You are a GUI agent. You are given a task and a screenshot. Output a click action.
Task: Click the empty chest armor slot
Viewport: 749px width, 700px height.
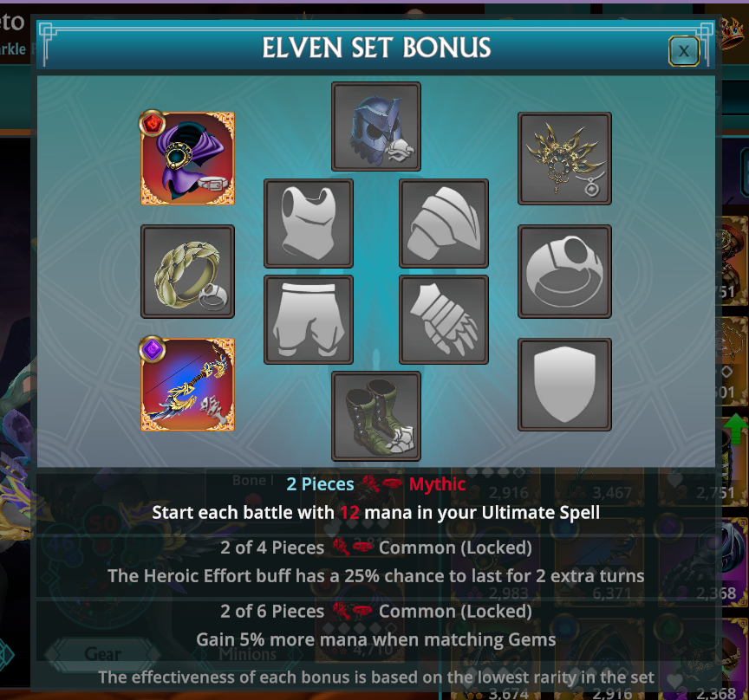pyautogui.click(x=309, y=224)
